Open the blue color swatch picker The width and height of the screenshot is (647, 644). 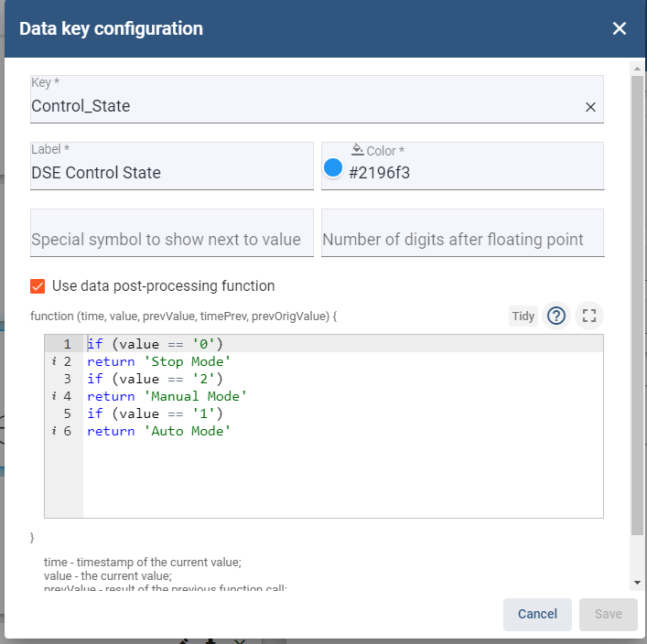(x=332, y=168)
